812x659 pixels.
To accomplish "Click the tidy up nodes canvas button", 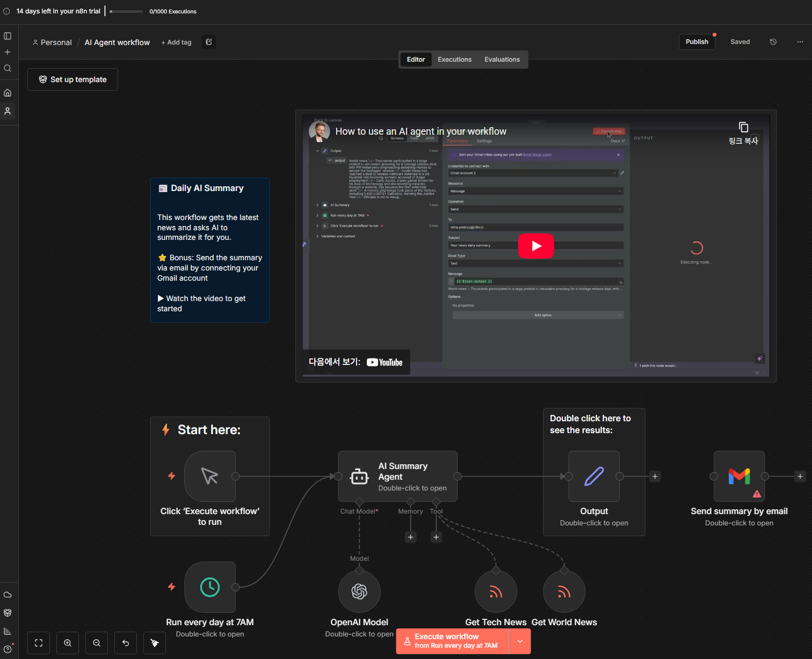I will 155,643.
